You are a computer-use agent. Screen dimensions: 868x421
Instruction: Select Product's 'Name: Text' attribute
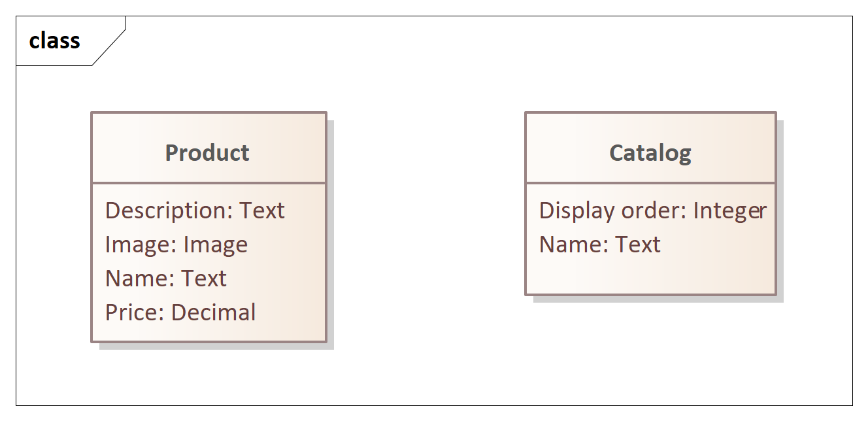[165, 278]
